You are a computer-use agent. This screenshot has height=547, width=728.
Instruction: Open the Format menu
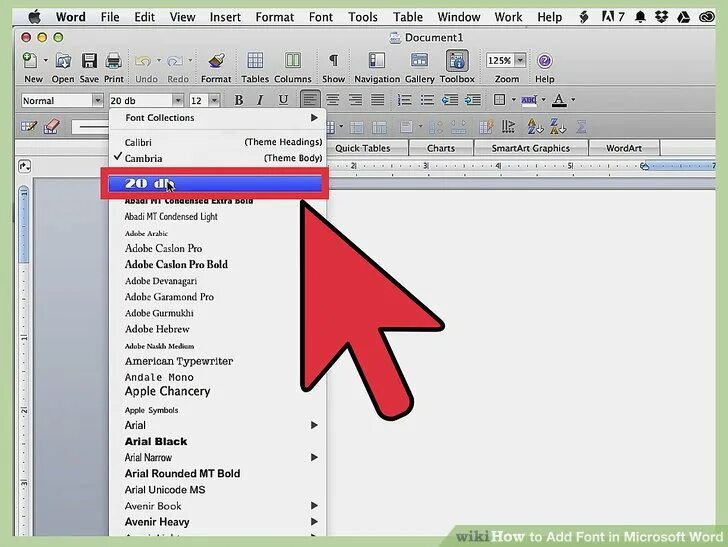coord(274,17)
